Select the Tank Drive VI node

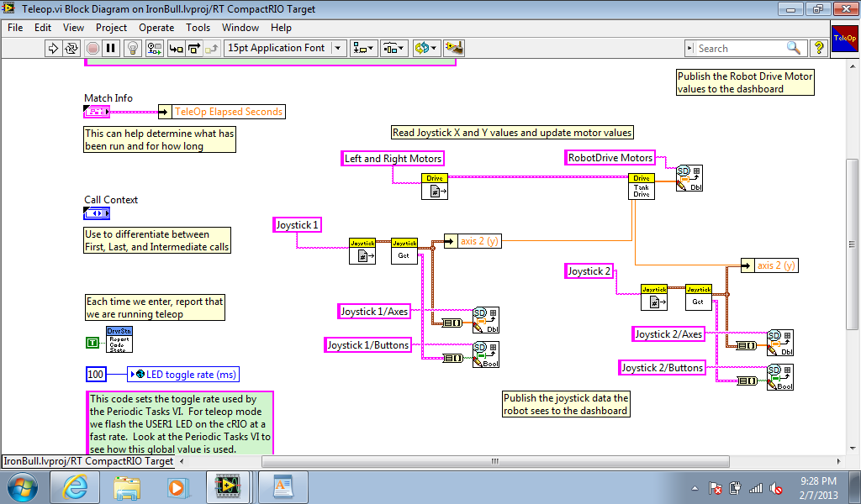pyautogui.click(x=642, y=186)
